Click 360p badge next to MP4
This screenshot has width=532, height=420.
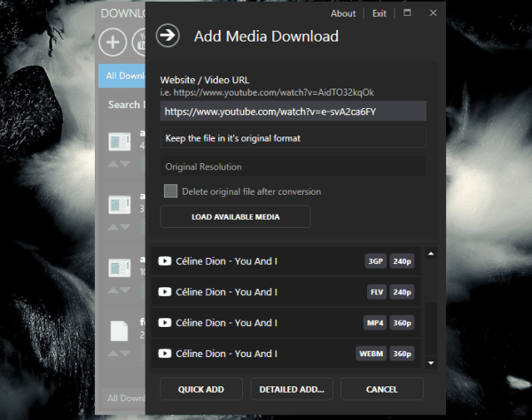(402, 323)
